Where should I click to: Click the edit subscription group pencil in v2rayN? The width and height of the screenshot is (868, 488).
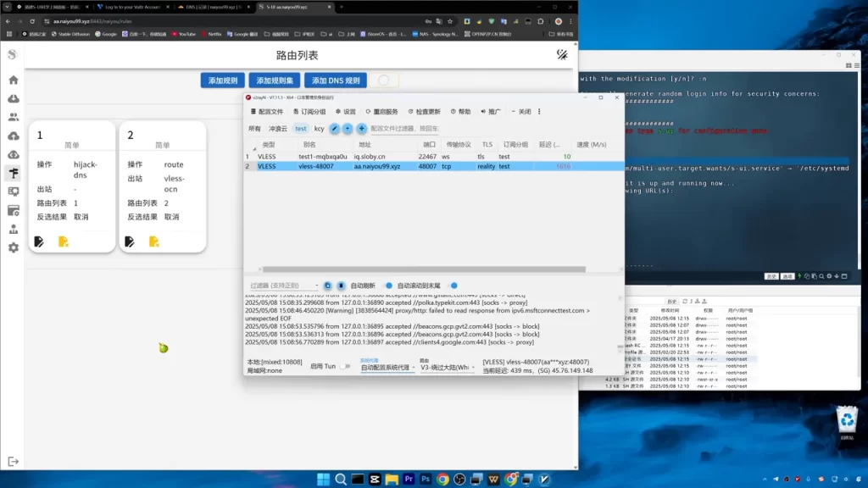334,129
